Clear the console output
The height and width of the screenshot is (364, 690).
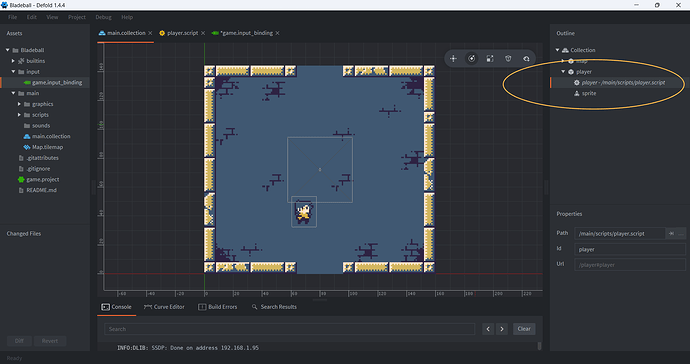[524, 329]
